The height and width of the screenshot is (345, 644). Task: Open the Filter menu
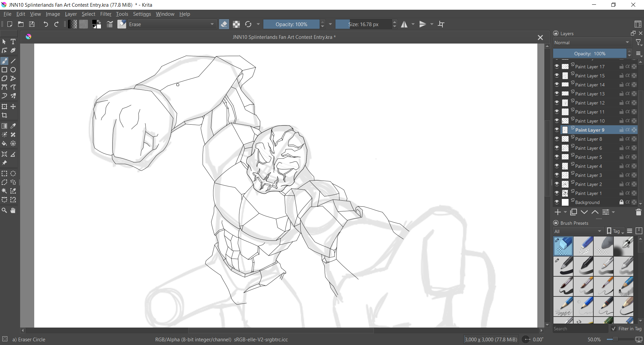[106, 14]
